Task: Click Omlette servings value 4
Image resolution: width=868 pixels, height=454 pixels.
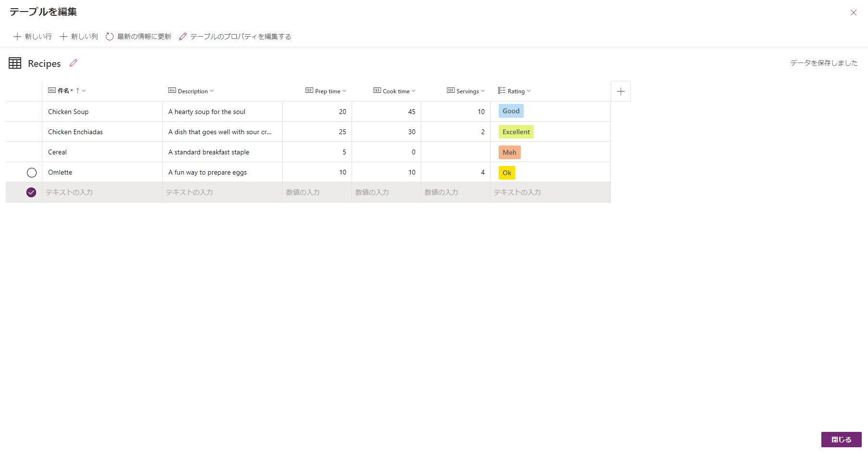Action: coord(455,172)
